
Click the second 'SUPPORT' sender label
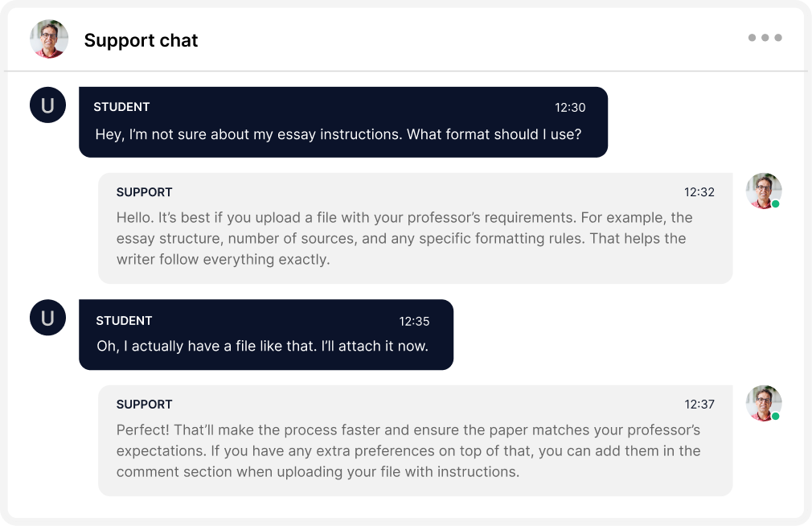144,405
